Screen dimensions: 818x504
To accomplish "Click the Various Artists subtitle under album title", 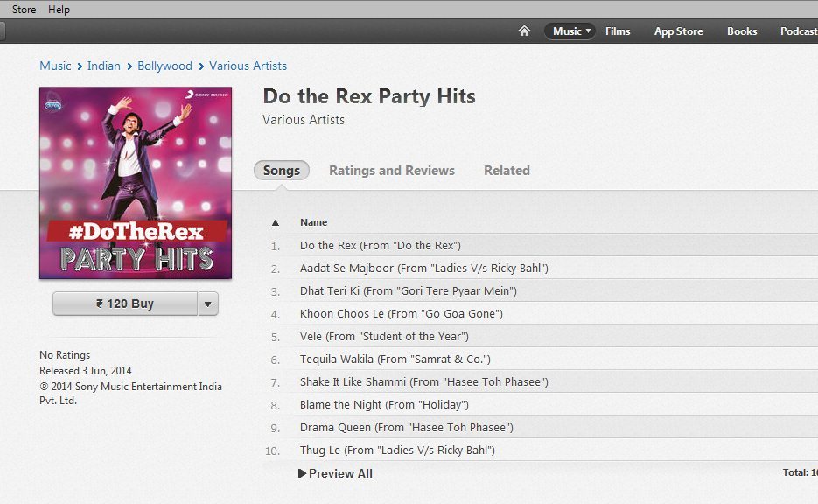I will click(304, 120).
